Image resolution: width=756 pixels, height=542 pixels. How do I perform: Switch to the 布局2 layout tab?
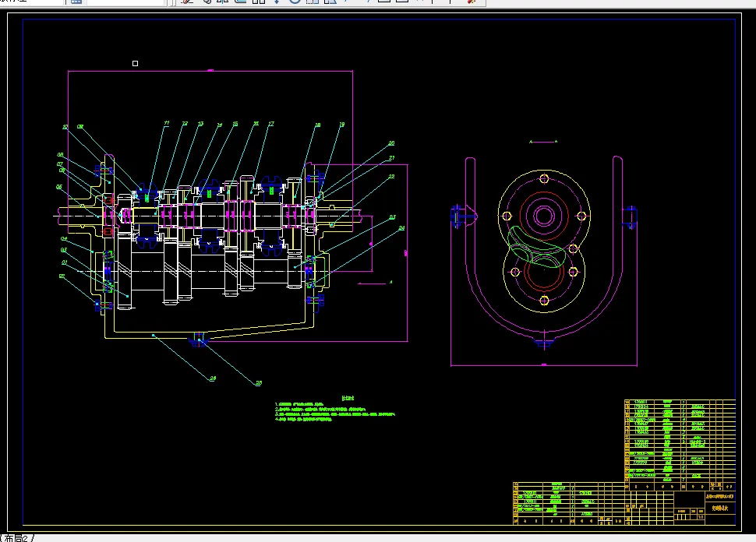click(16, 537)
